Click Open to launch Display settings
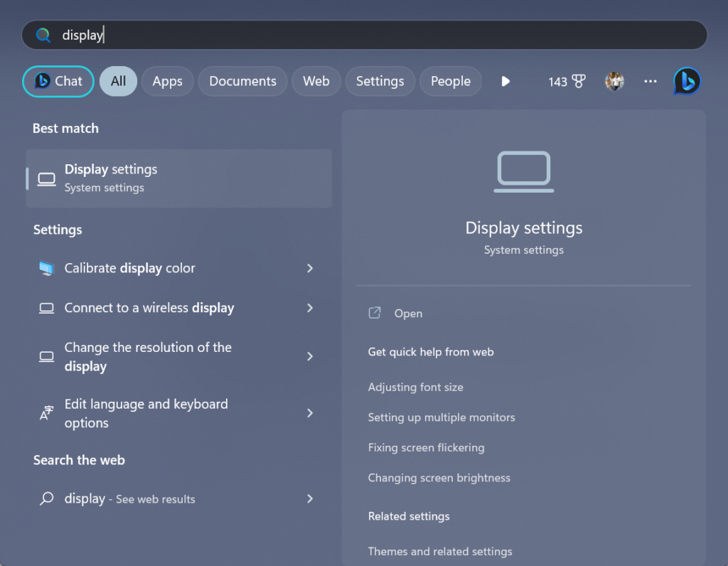728x566 pixels. tap(408, 313)
